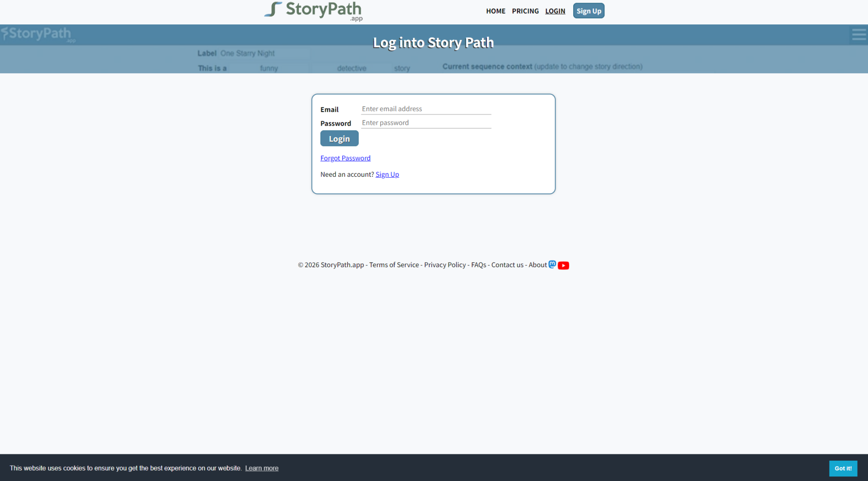Dismiss cookies with the Got it! button
Screen dimensions: 868x481
click(843, 468)
